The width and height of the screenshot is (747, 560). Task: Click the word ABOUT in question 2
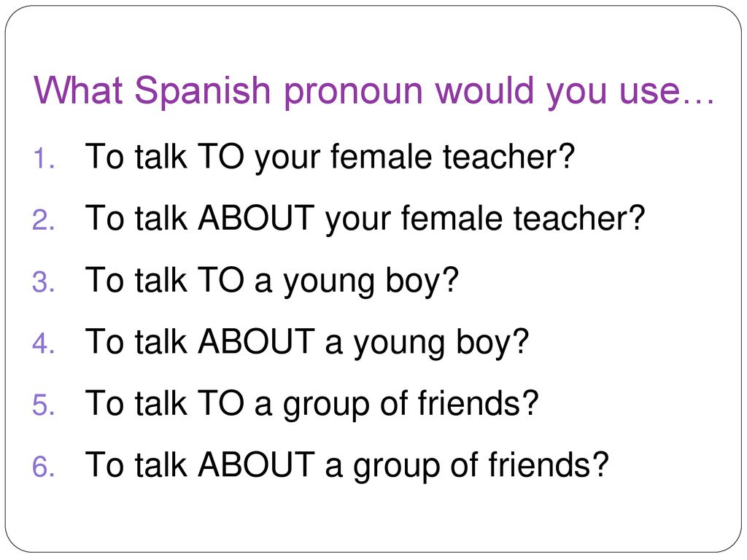click(256, 218)
